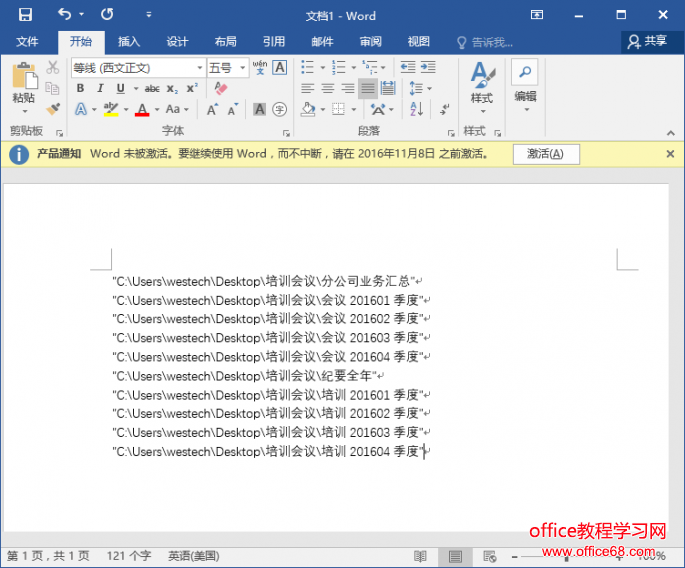Viewport: 685px width, 568px height.
Task: Toggle character shading
Action: click(259, 109)
